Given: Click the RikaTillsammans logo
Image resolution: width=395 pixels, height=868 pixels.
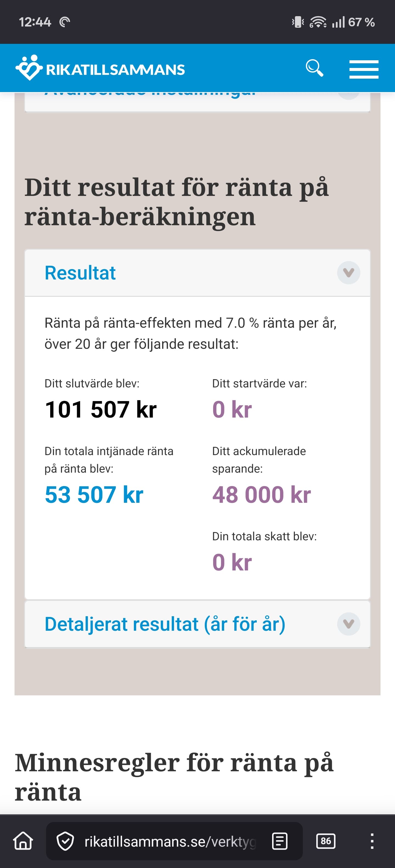Looking at the screenshot, I should coord(100,68).
